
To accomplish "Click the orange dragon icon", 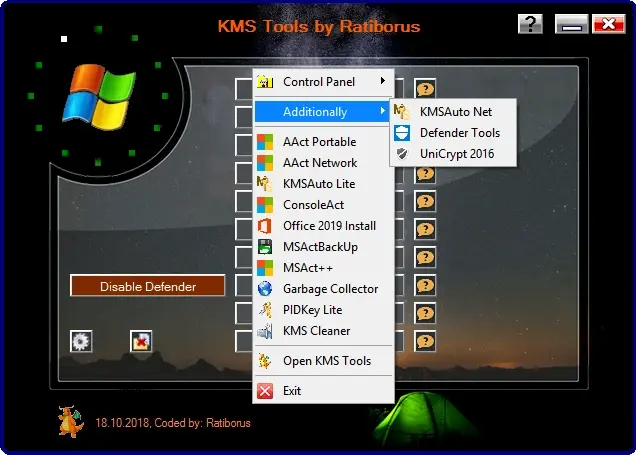I will (x=71, y=422).
